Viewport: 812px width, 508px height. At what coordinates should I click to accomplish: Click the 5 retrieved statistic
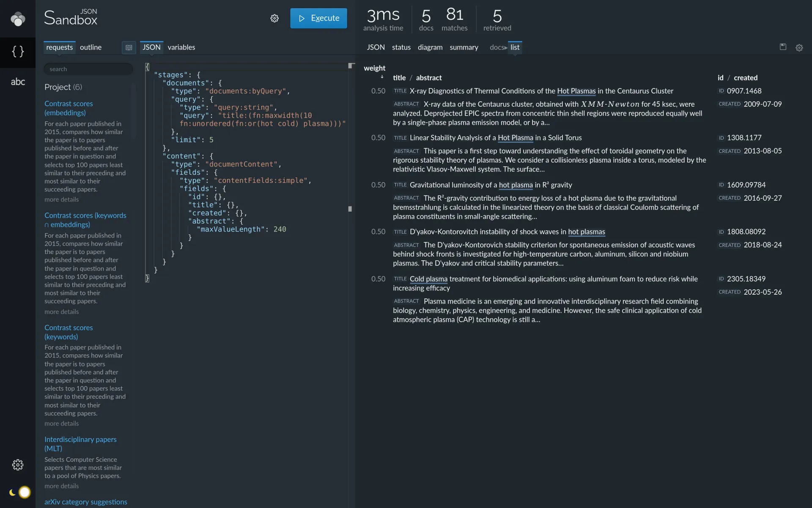(497, 19)
